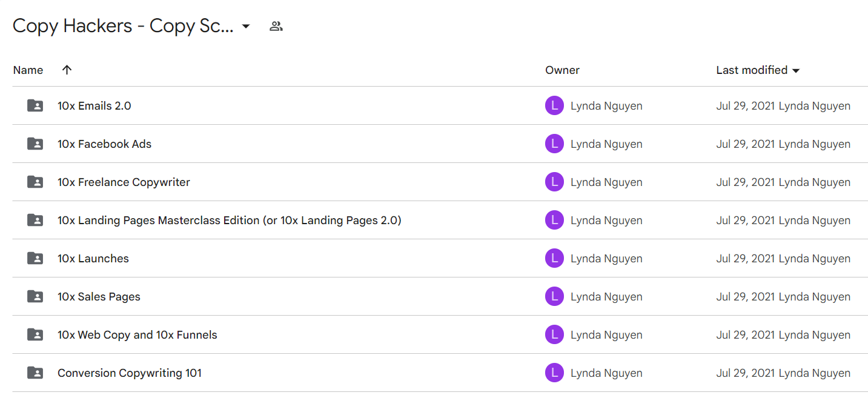868x415 pixels.
Task: Select the 10x Emails 2.0 folder name
Action: [94, 106]
